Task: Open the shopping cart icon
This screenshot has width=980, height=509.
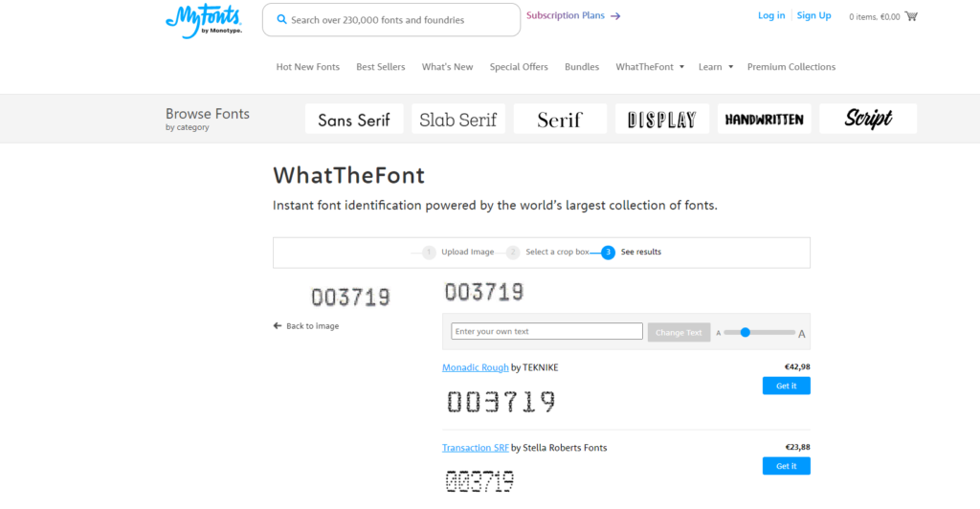Action: click(911, 16)
